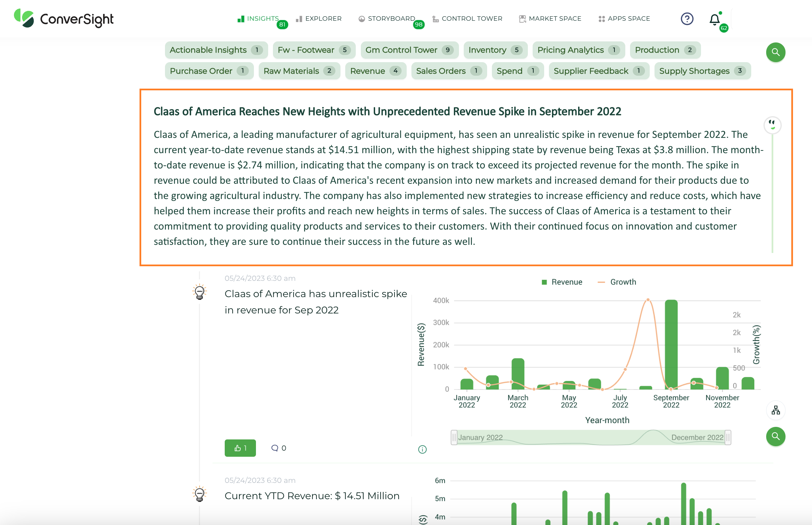Filter by Gm Control Tower tag
The height and width of the screenshot is (525, 812).
coord(409,50)
